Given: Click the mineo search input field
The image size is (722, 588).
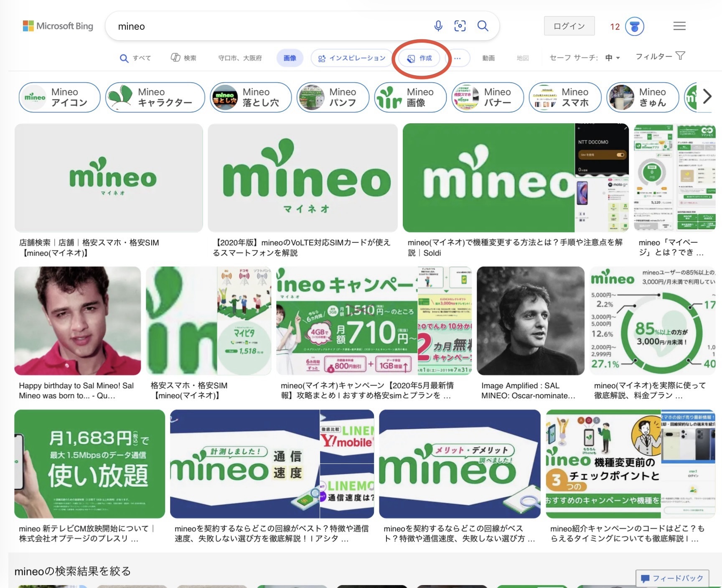Looking at the screenshot, I should [267, 26].
